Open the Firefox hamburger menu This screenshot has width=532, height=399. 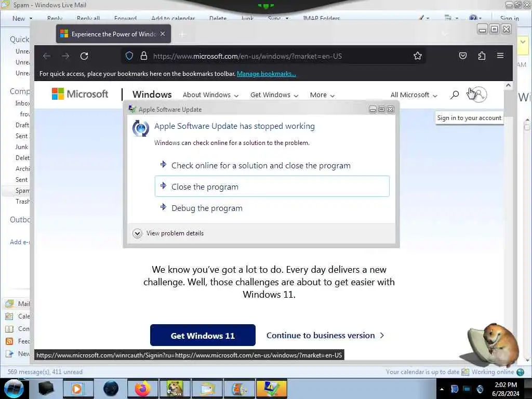coord(500,55)
